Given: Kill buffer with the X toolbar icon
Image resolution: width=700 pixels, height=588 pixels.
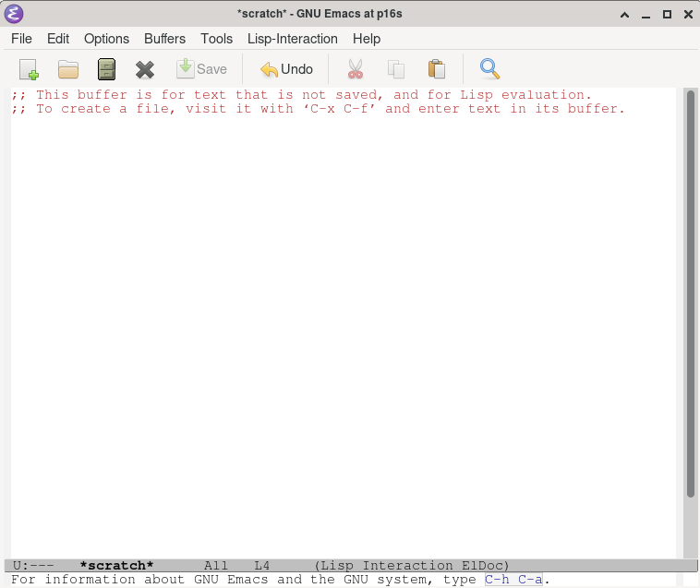Looking at the screenshot, I should click(145, 69).
